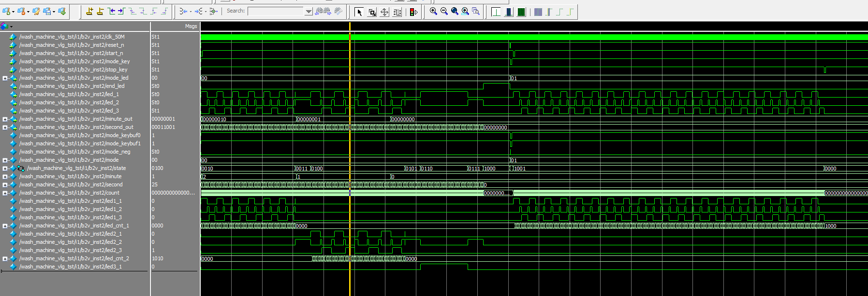Click the 0100 value of the state signal
868x296 pixels.
pyautogui.click(x=158, y=168)
